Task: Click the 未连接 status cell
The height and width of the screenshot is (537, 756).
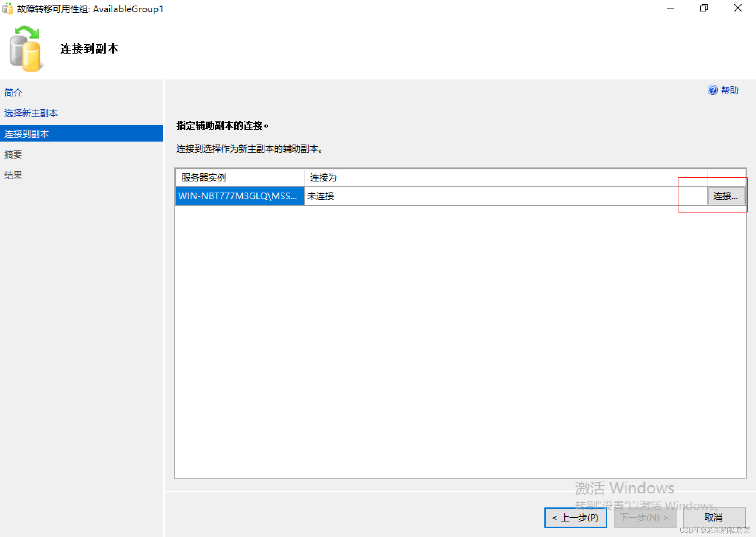Action: pyautogui.click(x=506, y=196)
